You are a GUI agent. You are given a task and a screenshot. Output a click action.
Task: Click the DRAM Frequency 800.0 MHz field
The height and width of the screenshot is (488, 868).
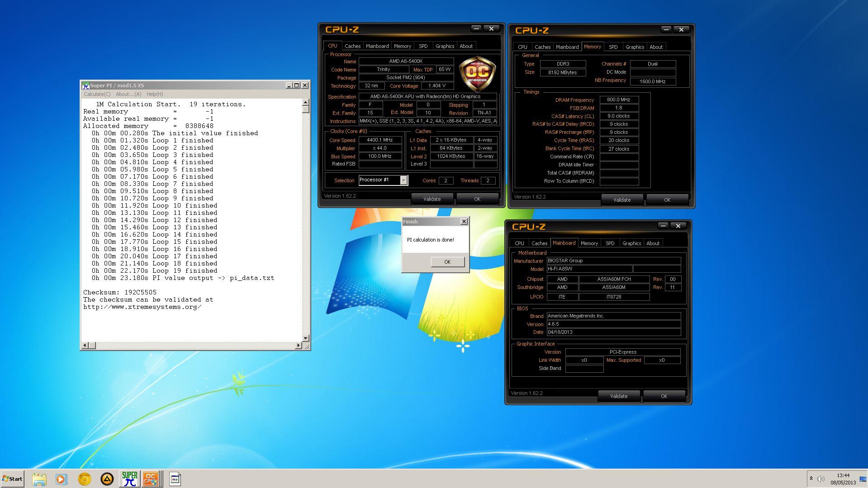[x=619, y=99]
